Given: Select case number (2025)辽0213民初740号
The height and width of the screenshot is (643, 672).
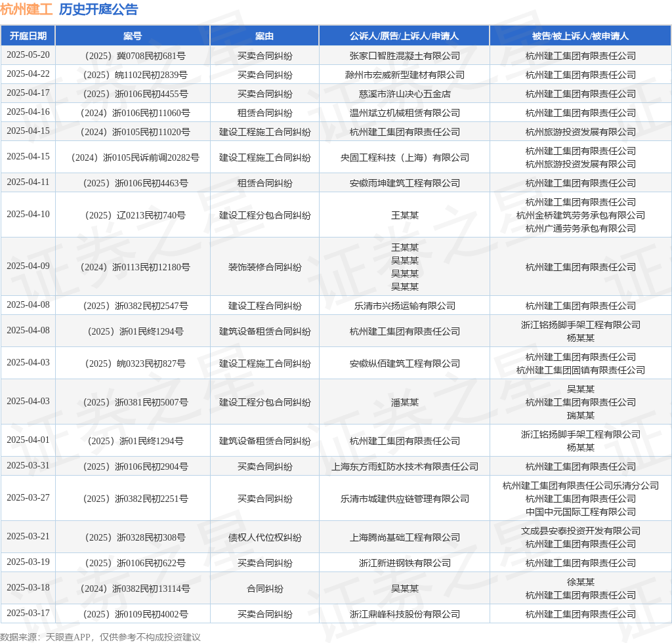Looking at the screenshot, I should point(133,215).
